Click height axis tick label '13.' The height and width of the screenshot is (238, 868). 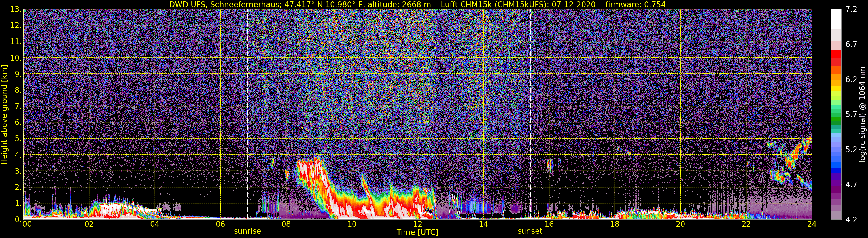tap(16, 10)
